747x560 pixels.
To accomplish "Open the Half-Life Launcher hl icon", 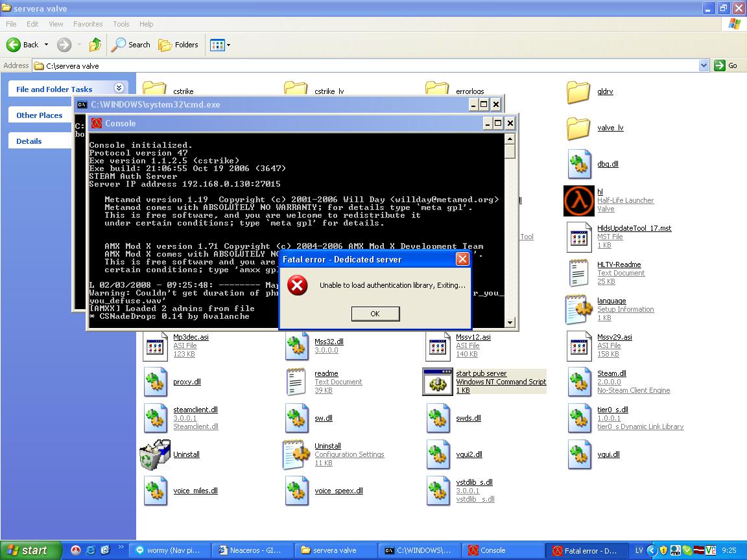I will pyautogui.click(x=578, y=200).
